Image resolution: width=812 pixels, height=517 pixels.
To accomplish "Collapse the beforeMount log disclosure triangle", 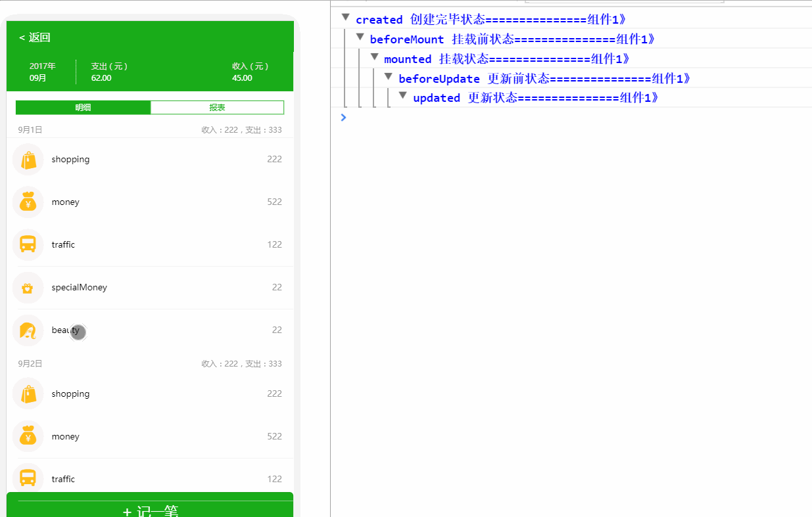I will (x=360, y=37).
